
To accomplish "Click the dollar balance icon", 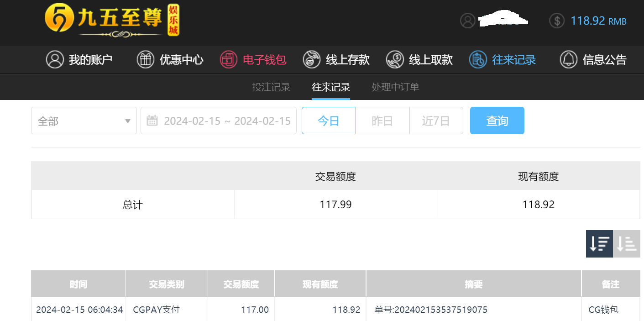I will [557, 21].
